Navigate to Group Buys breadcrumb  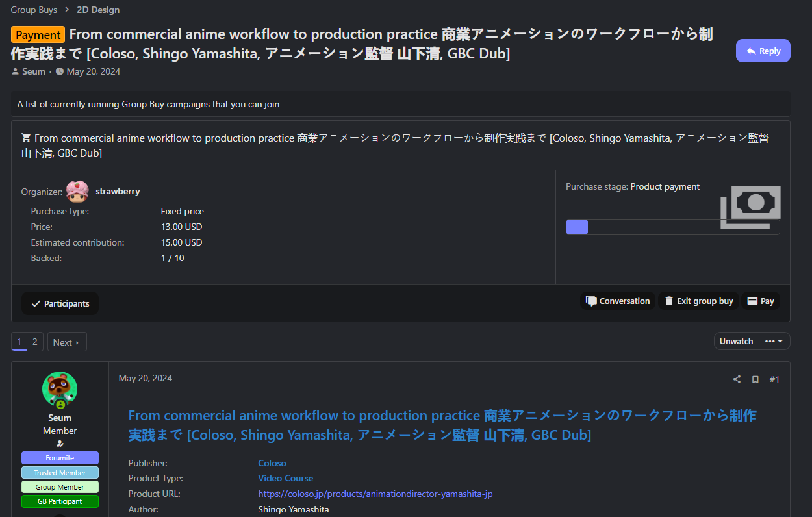[34, 10]
